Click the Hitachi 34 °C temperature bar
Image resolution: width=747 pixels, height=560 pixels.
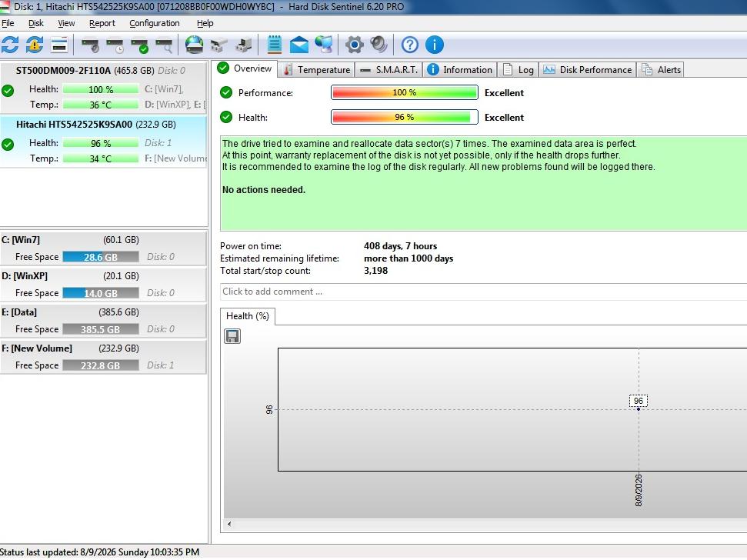pyautogui.click(x=101, y=158)
